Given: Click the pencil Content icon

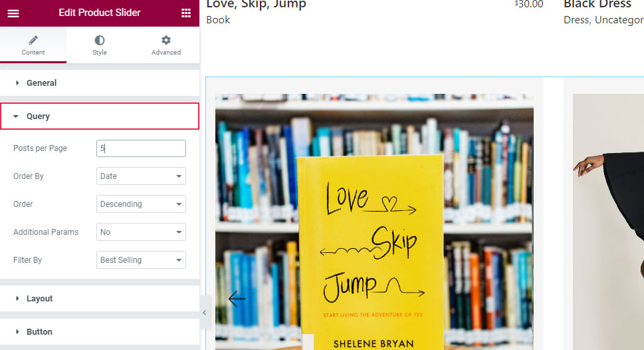Looking at the screenshot, I should coord(33,41).
